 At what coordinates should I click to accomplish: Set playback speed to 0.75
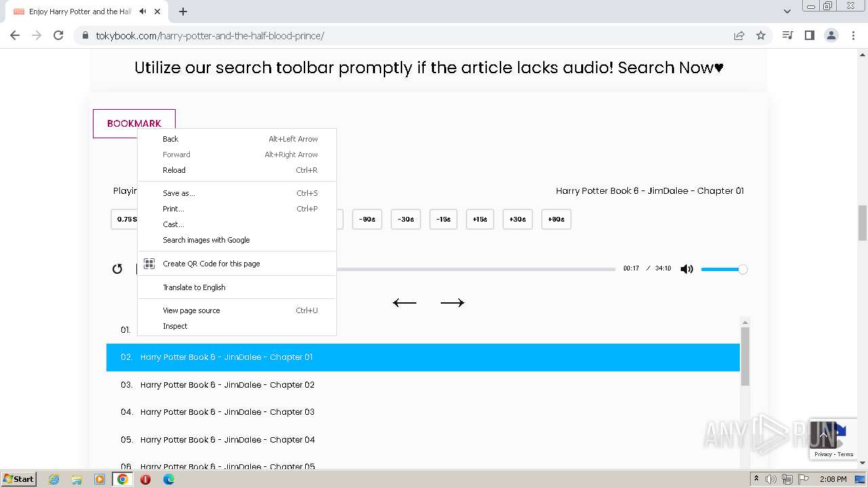(x=125, y=219)
